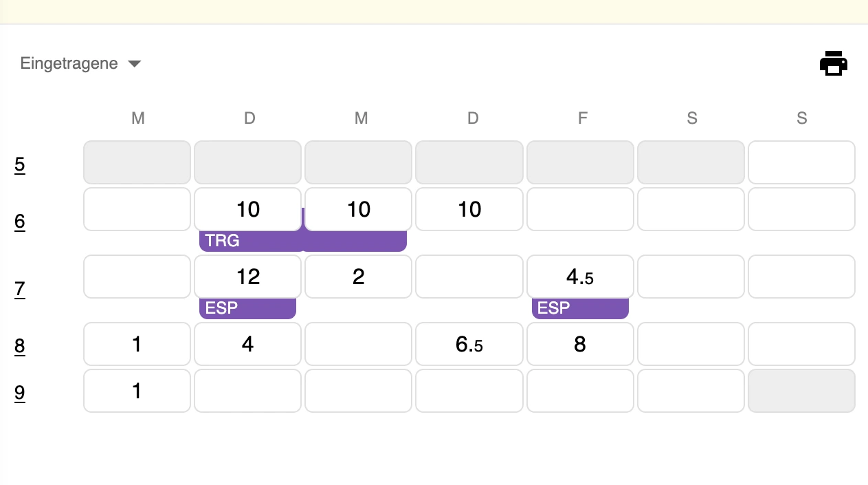Click empty Sunday cell in week 5
The image size is (868, 485).
801,162
